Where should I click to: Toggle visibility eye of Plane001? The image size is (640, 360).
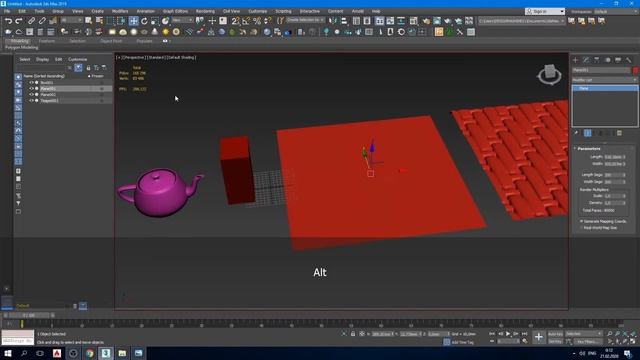pos(31,89)
